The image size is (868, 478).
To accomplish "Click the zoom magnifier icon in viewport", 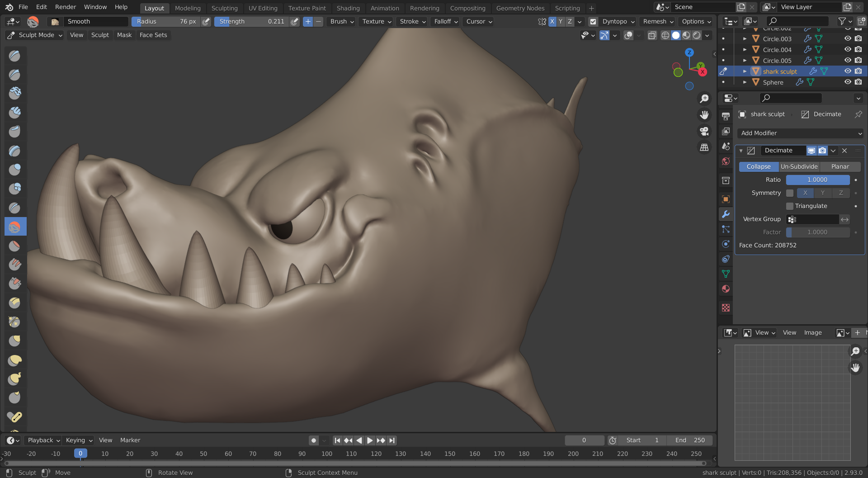I will click(x=704, y=99).
